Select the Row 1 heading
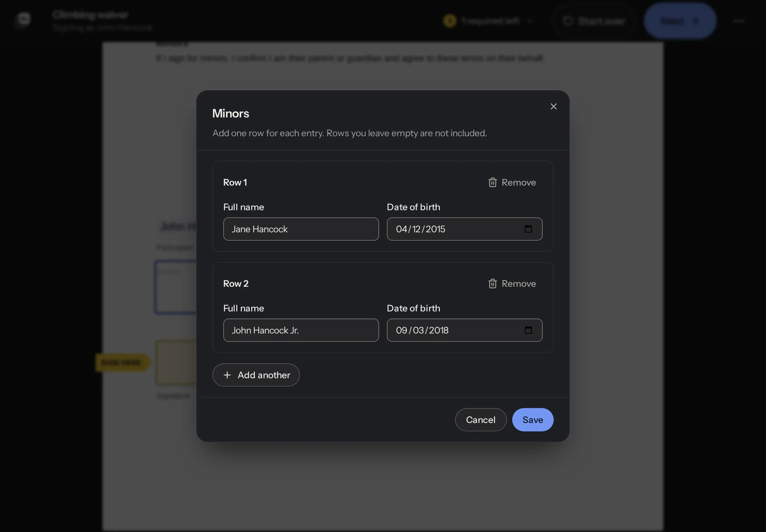The width and height of the screenshot is (766, 532). [x=235, y=182]
